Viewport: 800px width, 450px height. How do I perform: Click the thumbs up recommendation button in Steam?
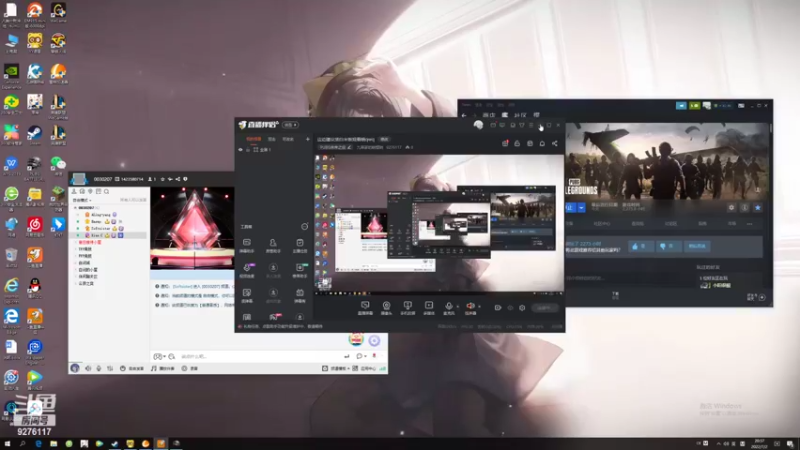(641, 246)
